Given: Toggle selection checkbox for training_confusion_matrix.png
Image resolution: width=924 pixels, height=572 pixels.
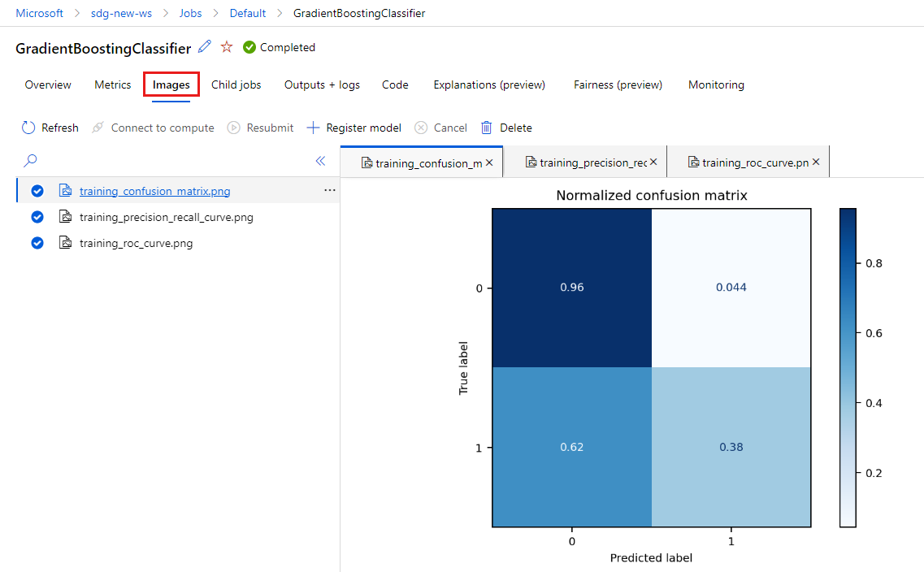Looking at the screenshot, I should (37, 190).
